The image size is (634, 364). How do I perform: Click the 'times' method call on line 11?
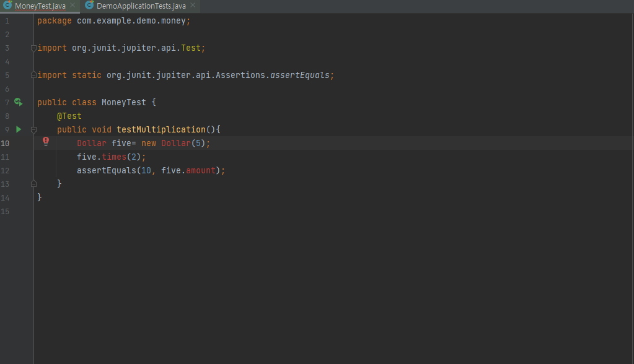(114, 157)
